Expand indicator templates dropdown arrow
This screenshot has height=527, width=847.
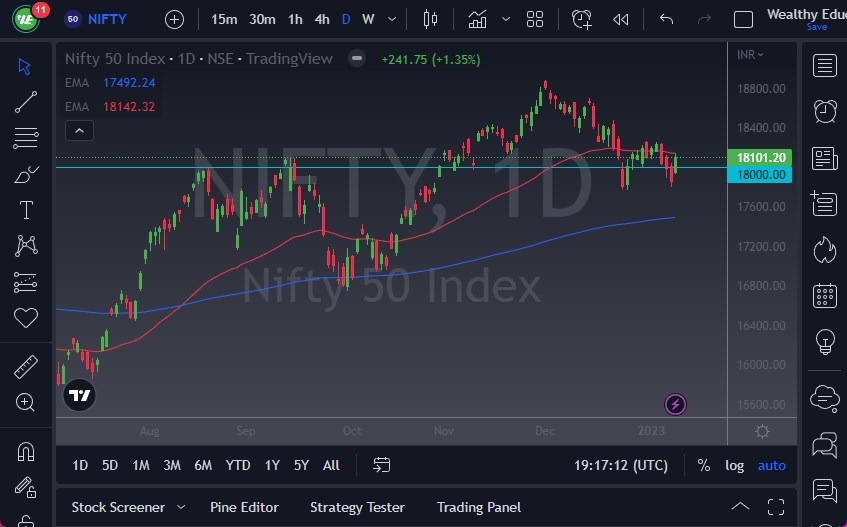tap(506, 19)
